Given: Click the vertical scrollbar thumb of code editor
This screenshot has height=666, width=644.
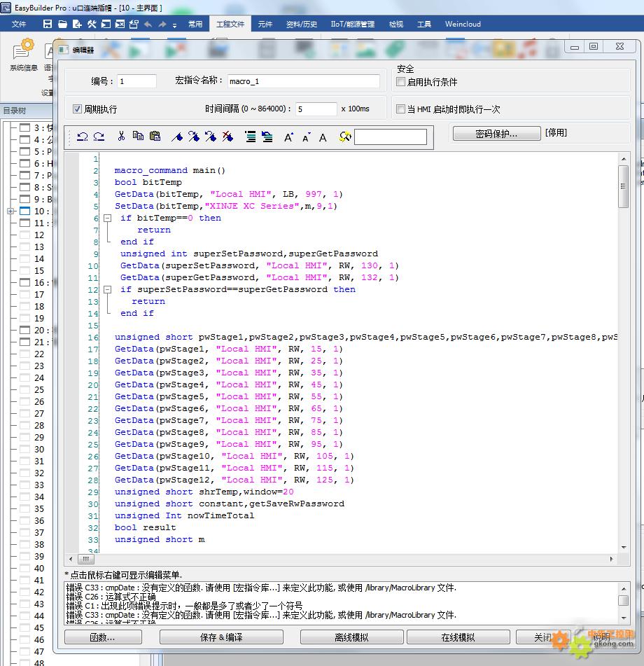Looking at the screenshot, I should tap(624, 186).
